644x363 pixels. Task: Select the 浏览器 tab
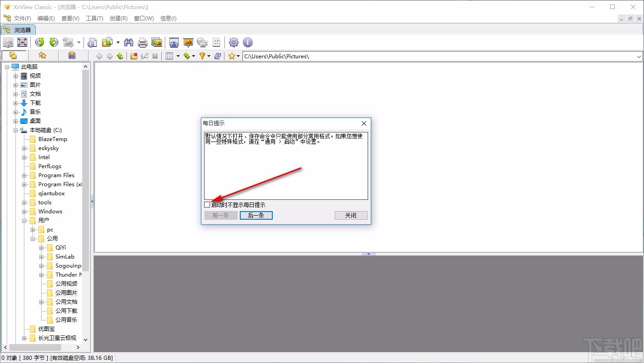(18, 30)
